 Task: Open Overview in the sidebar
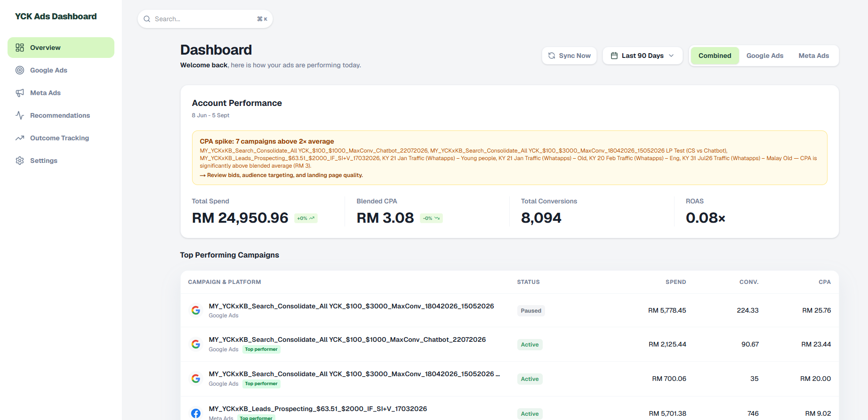click(61, 48)
